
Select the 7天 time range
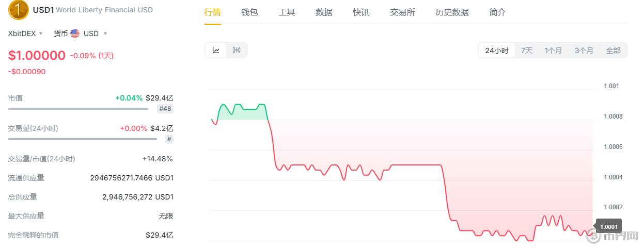(527, 51)
